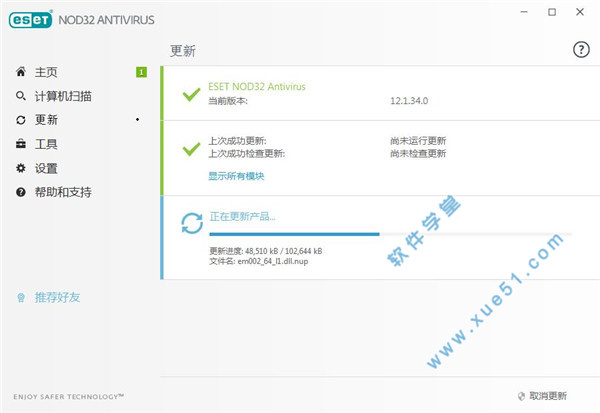Click the 当前版本 label

click(x=228, y=101)
